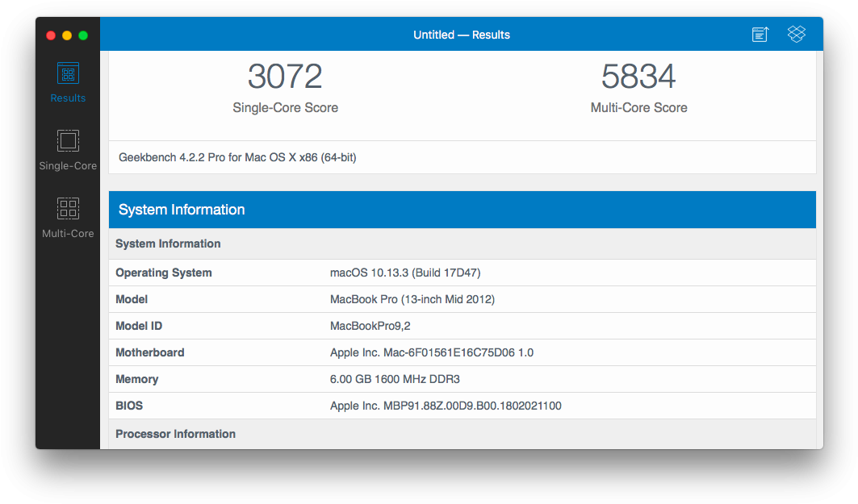Screen dimensions: 858x504
Task: Select the MacBookPro9,2 value
Action: pyautogui.click(x=370, y=327)
